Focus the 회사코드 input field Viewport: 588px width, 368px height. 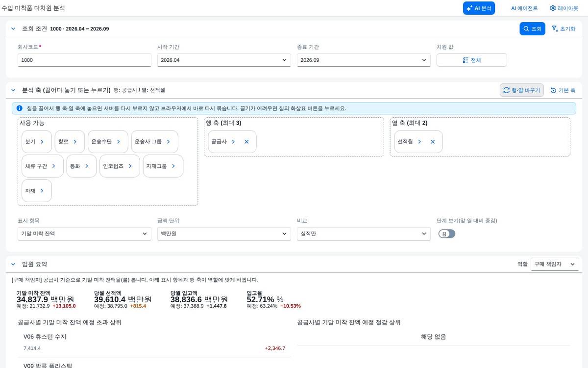coord(84,60)
